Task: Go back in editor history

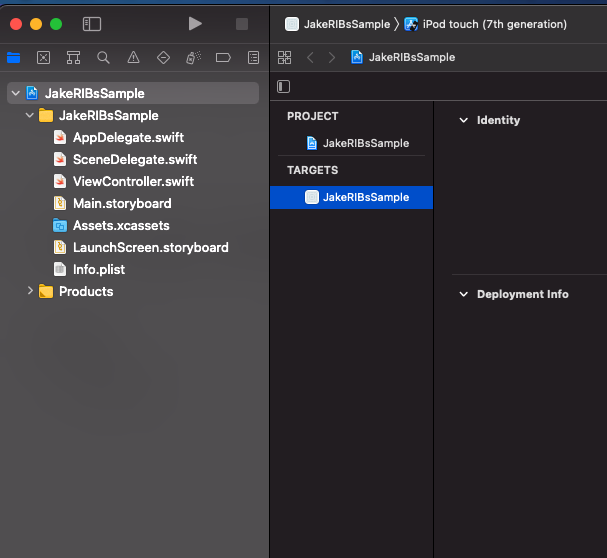Action: 310,58
